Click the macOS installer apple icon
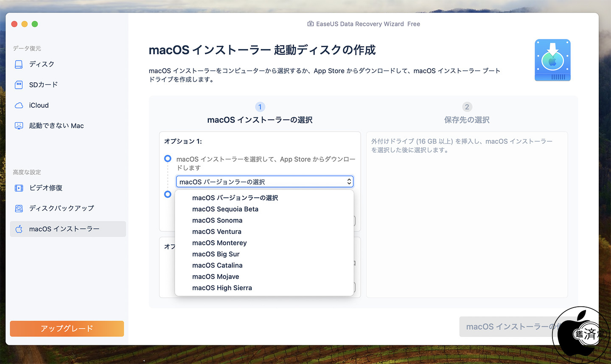The height and width of the screenshot is (364, 611). 19,229
